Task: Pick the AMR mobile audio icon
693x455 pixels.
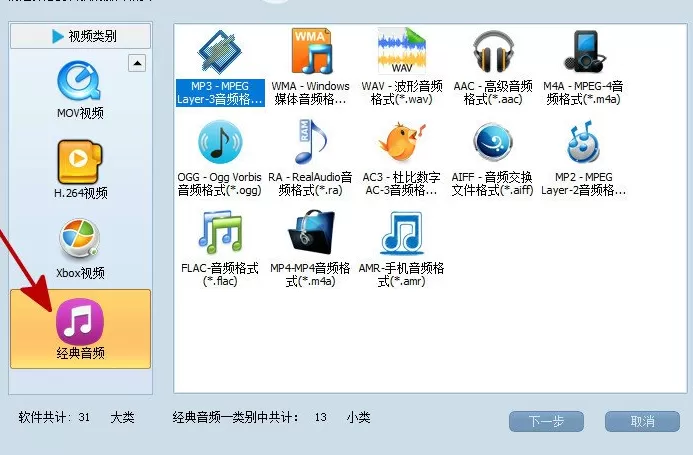Action: point(402,233)
